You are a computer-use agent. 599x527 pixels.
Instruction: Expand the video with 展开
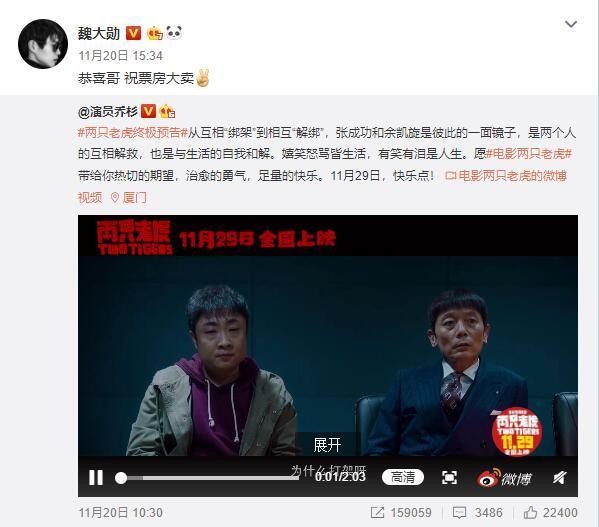327,445
